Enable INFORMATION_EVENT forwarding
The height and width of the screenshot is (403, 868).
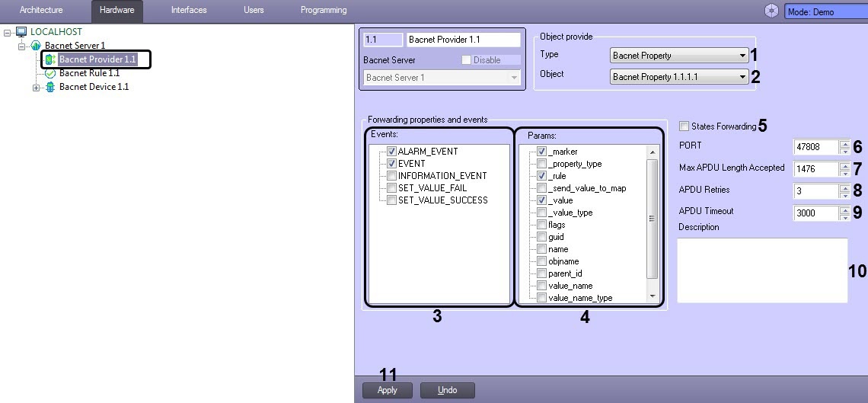pyautogui.click(x=392, y=175)
